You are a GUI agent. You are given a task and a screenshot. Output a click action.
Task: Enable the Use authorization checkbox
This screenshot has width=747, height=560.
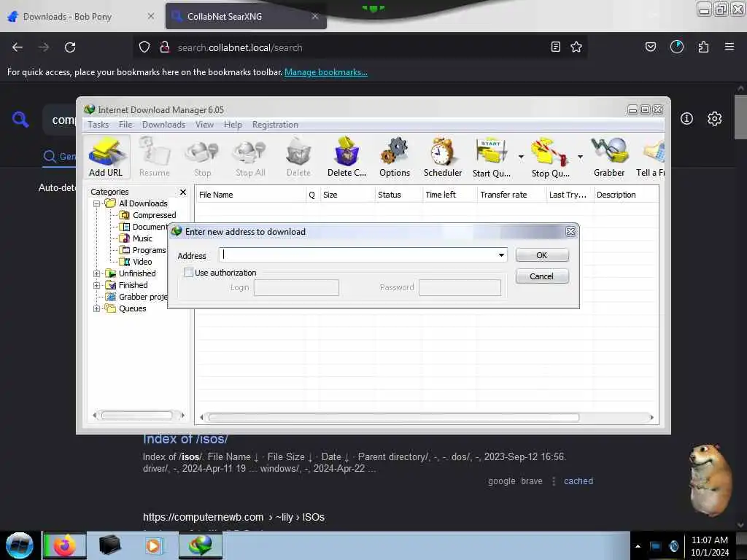(189, 273)
